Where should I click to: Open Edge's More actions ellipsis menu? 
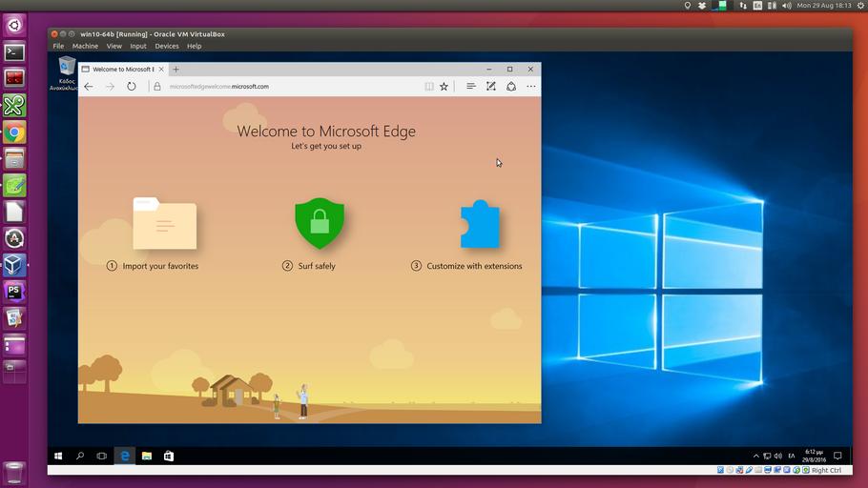point(531,87)
